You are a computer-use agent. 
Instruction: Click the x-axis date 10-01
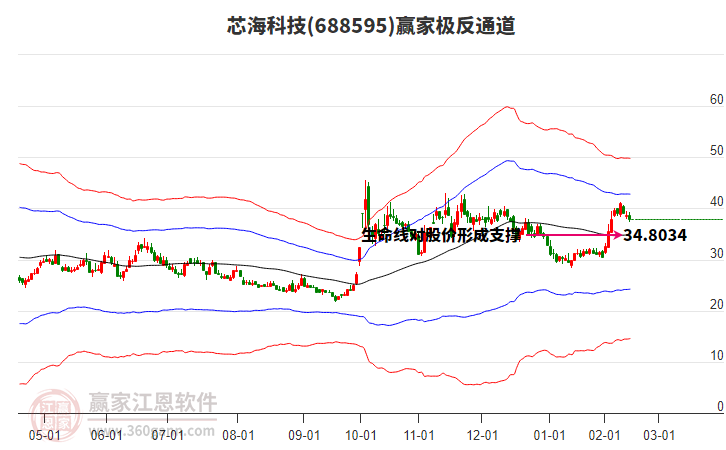pyautogui.click(x=361, y=435)
